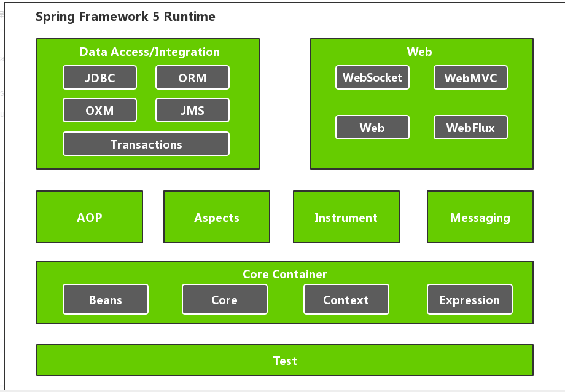Click the JDBC module box

pyautogui.click(x=100, y=77)
